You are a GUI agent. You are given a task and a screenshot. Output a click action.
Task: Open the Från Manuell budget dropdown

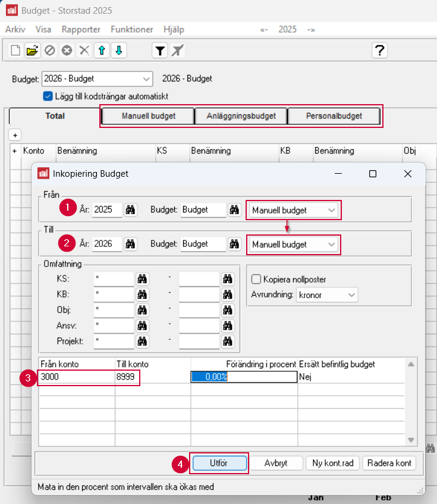(294, 210)
